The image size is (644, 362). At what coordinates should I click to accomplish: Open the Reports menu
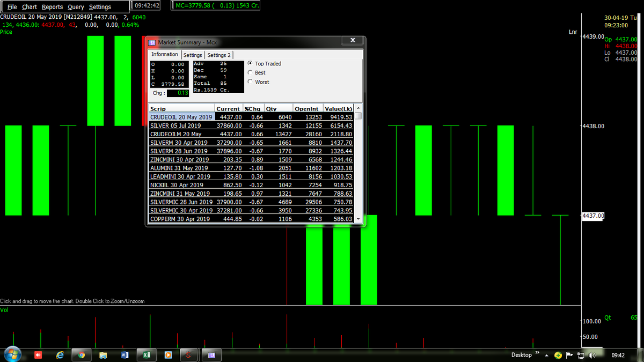[52, 7]
